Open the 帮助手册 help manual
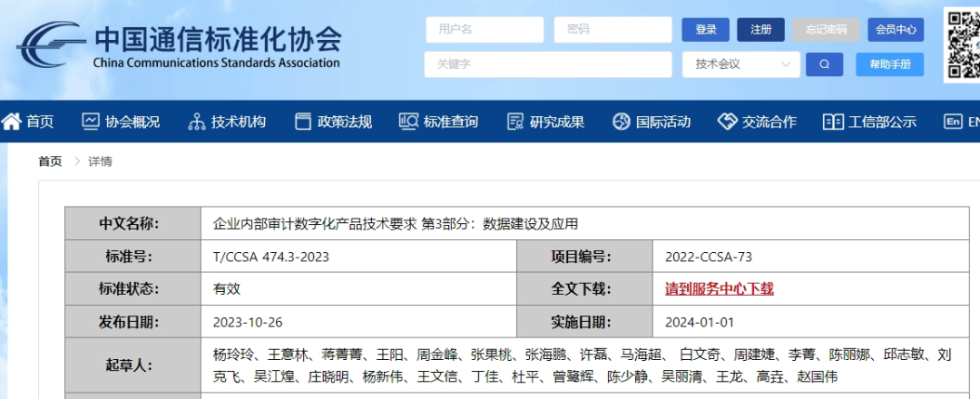Image resolution: width=980 pixels, height=399 pixels. click(890, 64)
